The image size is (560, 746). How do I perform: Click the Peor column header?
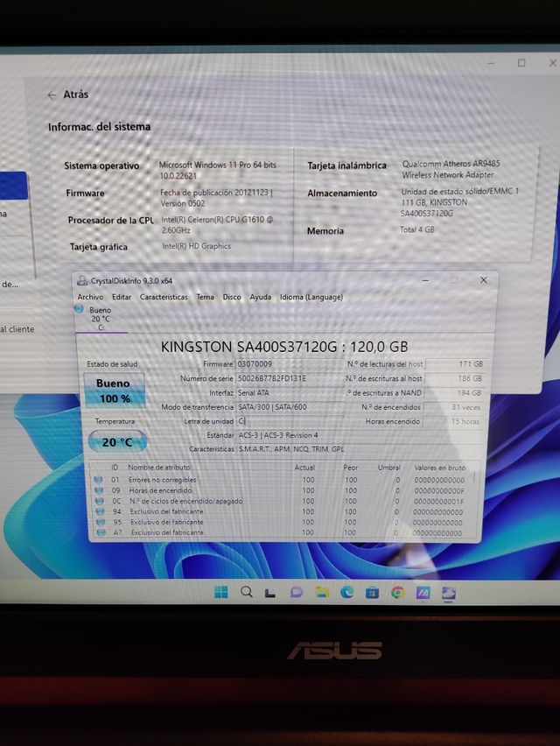coord(350,468)
